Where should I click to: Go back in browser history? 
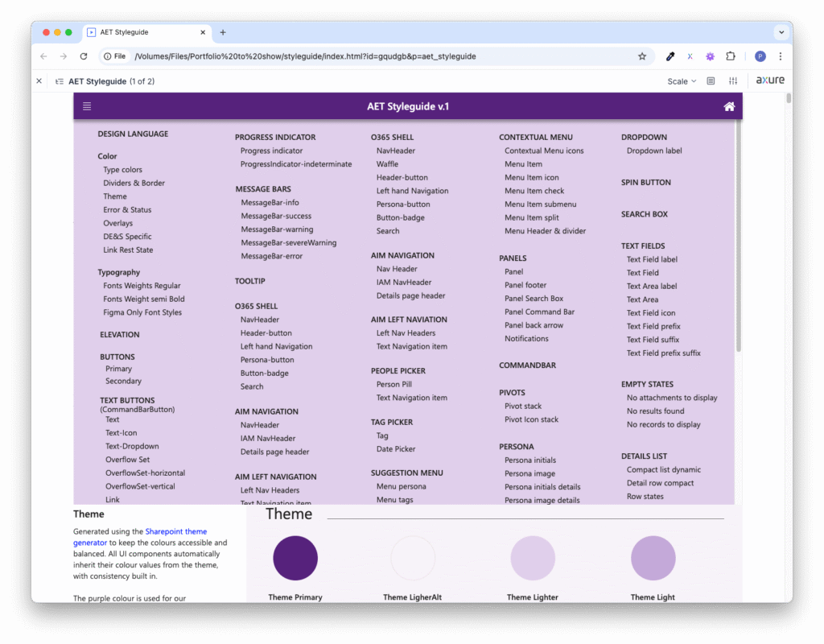(x=43, y=56)
